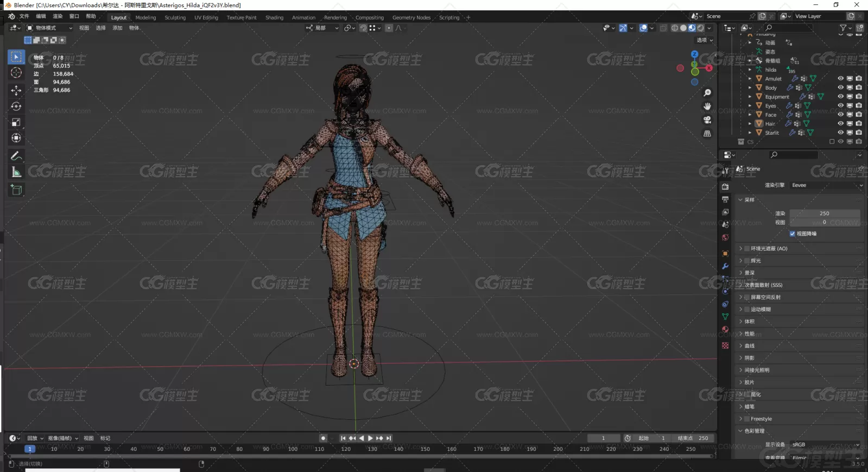Click 渲染 samples value field 250
This screenshot has width=868, height=472.
click(x=825, y=213)
